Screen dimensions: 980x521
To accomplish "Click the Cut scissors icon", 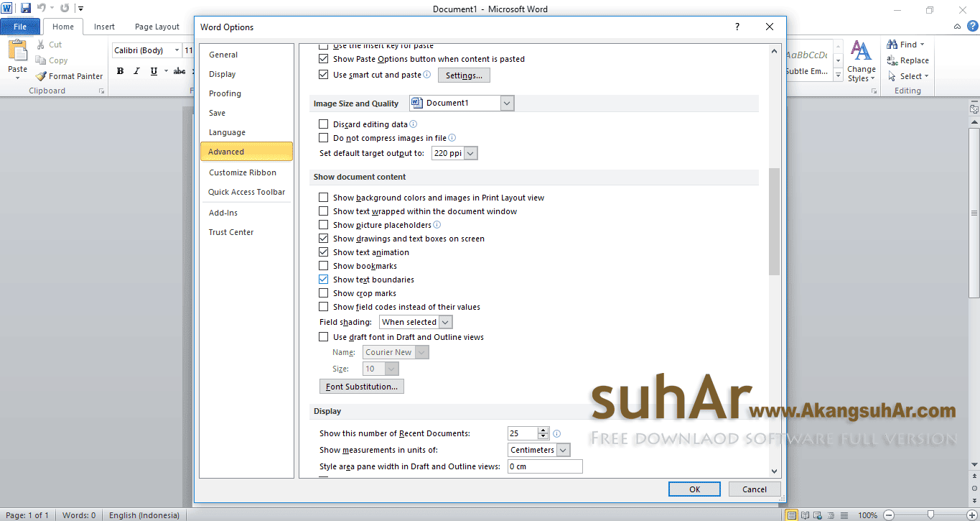I will [x=40, y=45].
